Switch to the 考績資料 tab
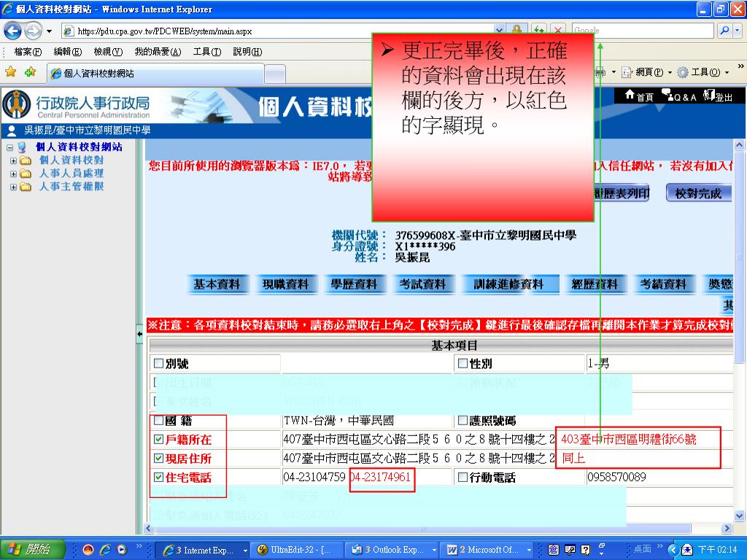This screenshot has width=747, height=560. pos(663,284)
